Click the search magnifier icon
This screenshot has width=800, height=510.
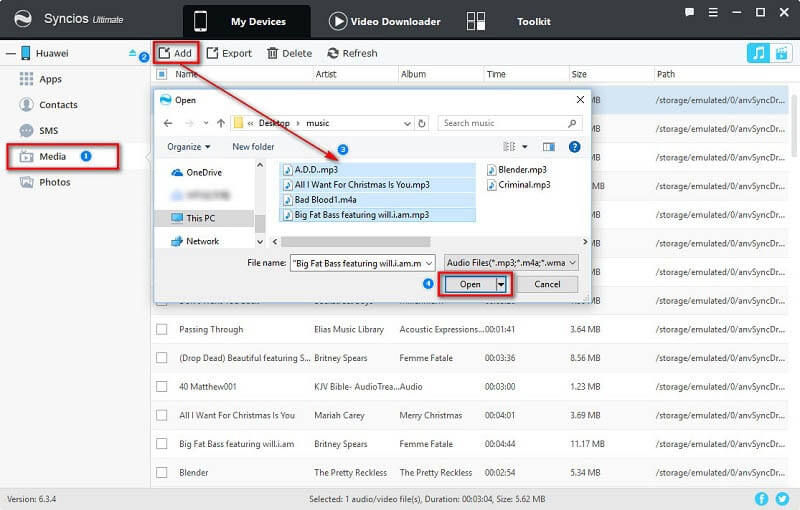click(x=572, y=123)
